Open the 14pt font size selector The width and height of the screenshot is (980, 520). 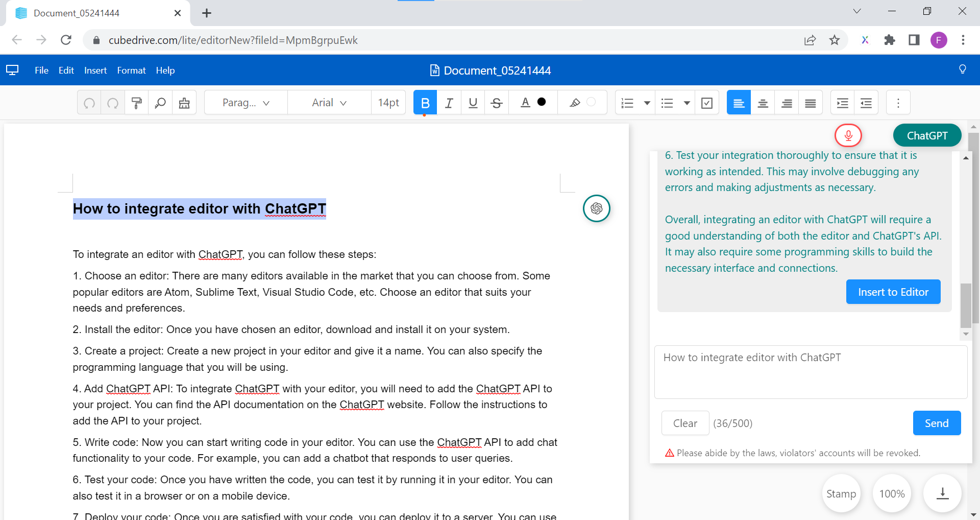click(x=388, y=103)
